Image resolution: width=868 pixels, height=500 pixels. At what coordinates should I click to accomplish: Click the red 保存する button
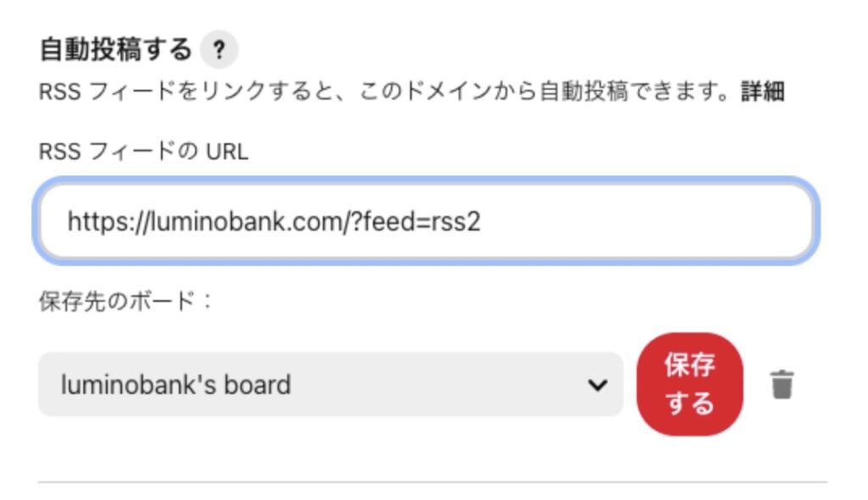(x=690, y=384)
